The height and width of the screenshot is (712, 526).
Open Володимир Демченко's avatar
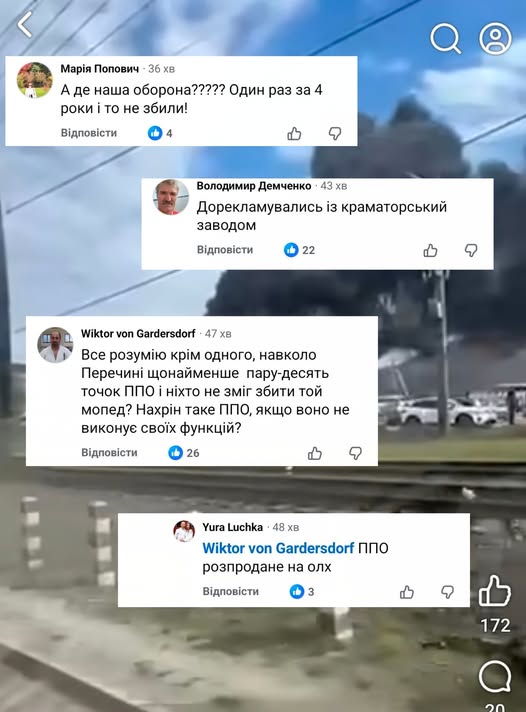pyautogui.click(x=171, y=197)
